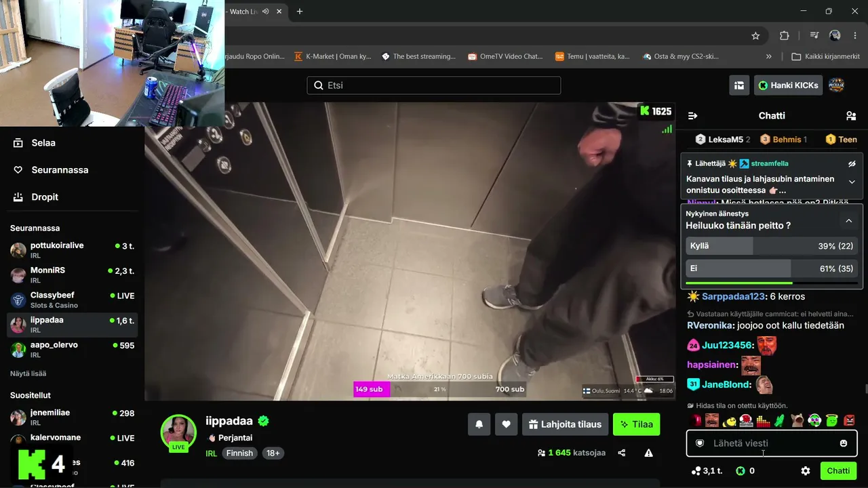Screen dimensions: 868x488
Task: Open Temu bookmark
Action: 593,56
